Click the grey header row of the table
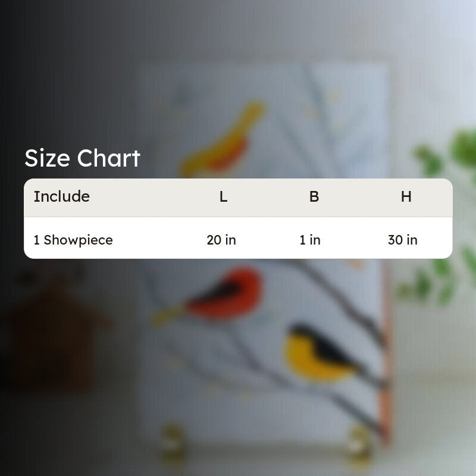 (238, 198)
